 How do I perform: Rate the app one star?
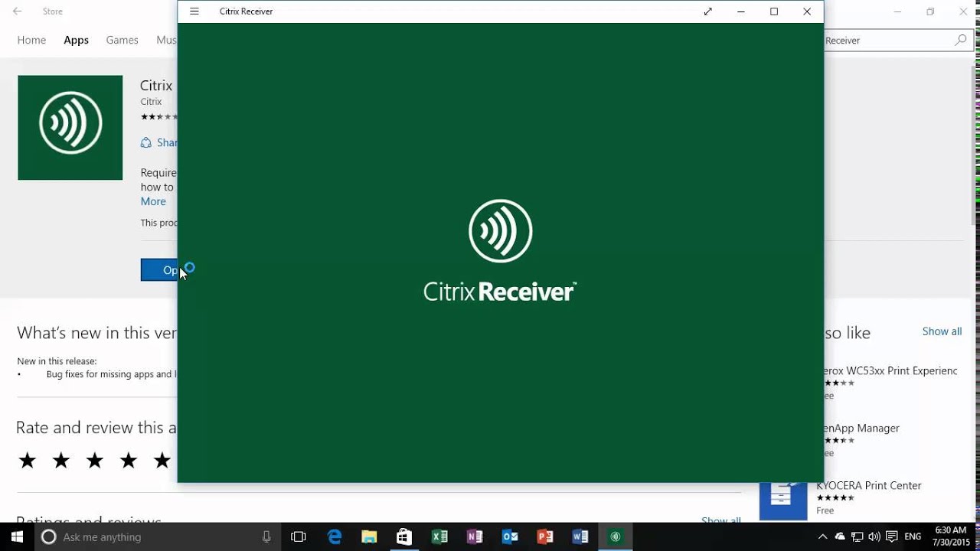point(28,460)
